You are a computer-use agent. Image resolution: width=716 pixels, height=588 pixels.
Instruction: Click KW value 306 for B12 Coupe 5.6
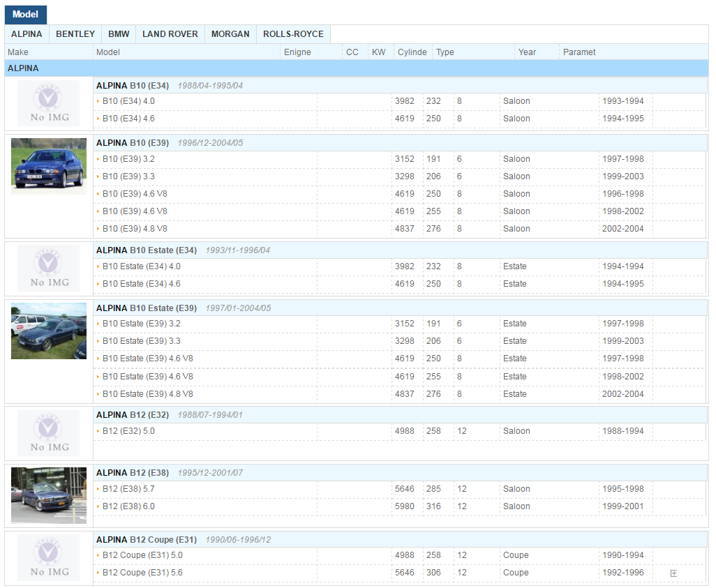click(433, 573)
